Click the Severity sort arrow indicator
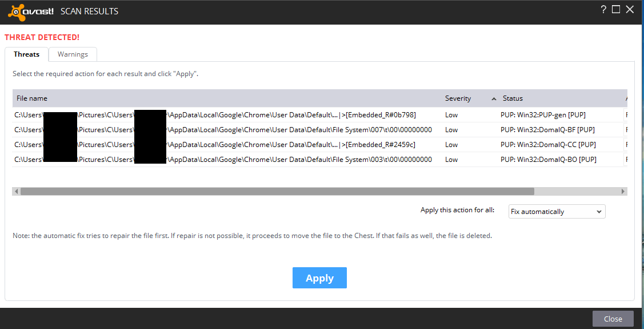 click(494, 98)
